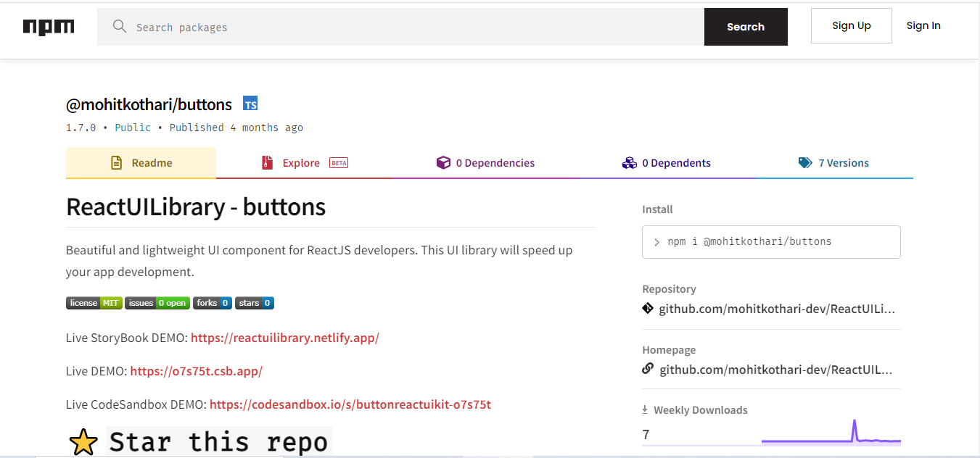Copy the npm i install command
The width and height of the screenshot is (980, 458).
click(771, 242)
